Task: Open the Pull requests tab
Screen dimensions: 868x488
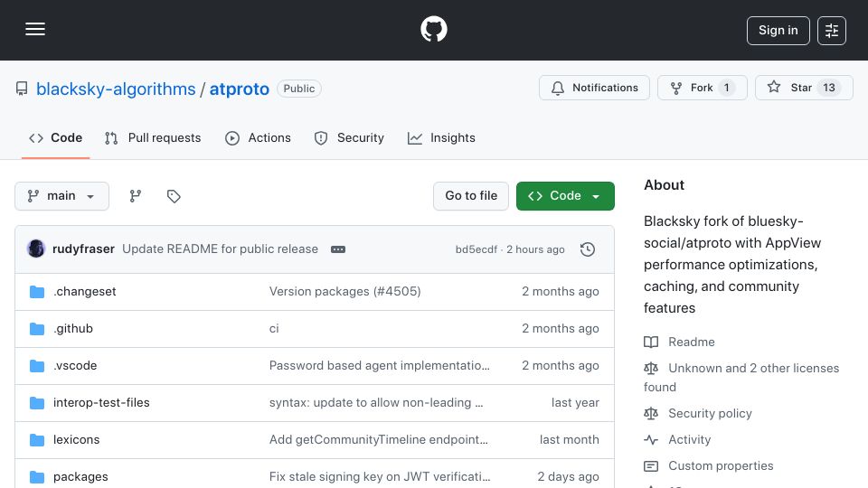Action: [x=153, y=137]
